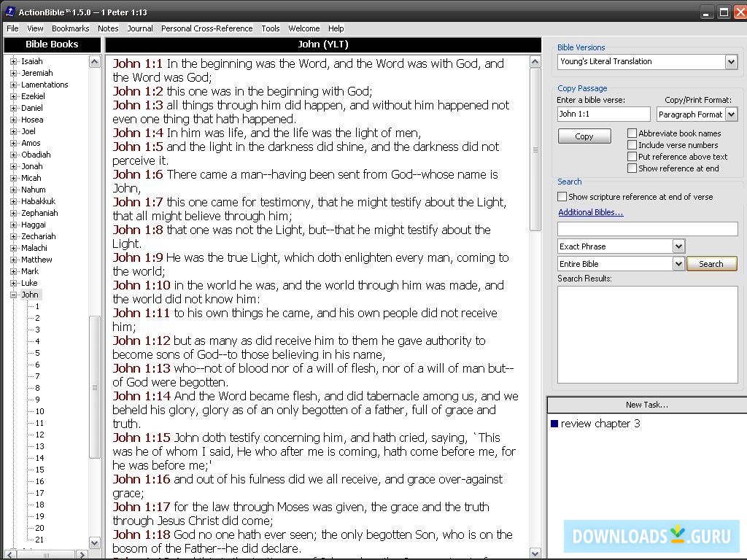
Task: Open the Entire Bible search scope dropdown
Action: click(x=678, y=263)
